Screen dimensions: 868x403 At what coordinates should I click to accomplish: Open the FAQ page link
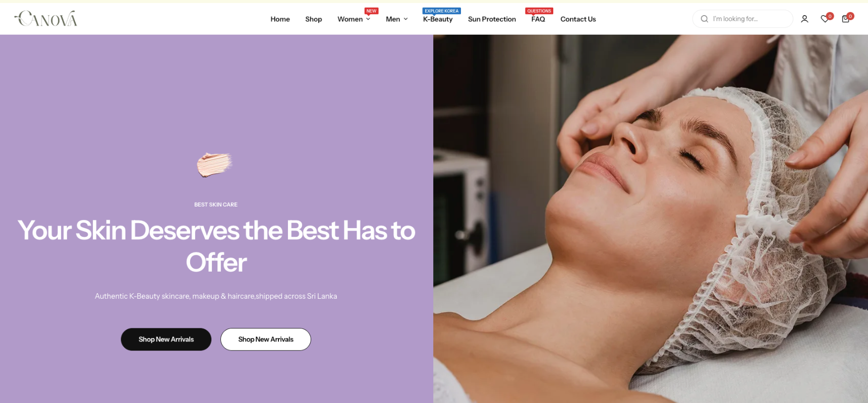[538, 19]
